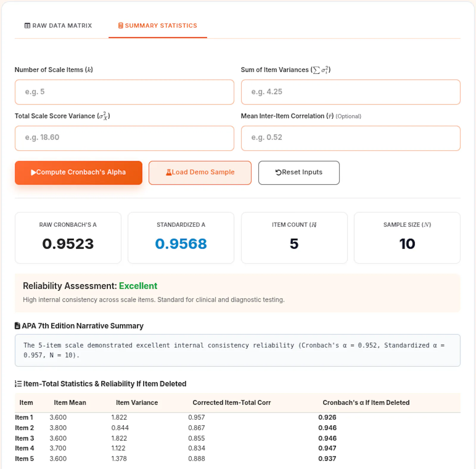Viewport: 476px width, 469px height.
Task: Click Item 5 corrected correlation 0.888
Action: (196, 459)
